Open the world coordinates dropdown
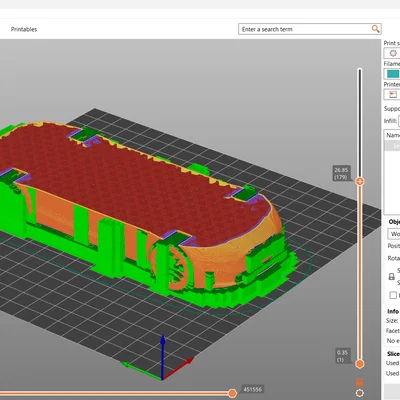The width and height of the screenshot is (400, 400). pyautogui.click(x=394, y=234)
